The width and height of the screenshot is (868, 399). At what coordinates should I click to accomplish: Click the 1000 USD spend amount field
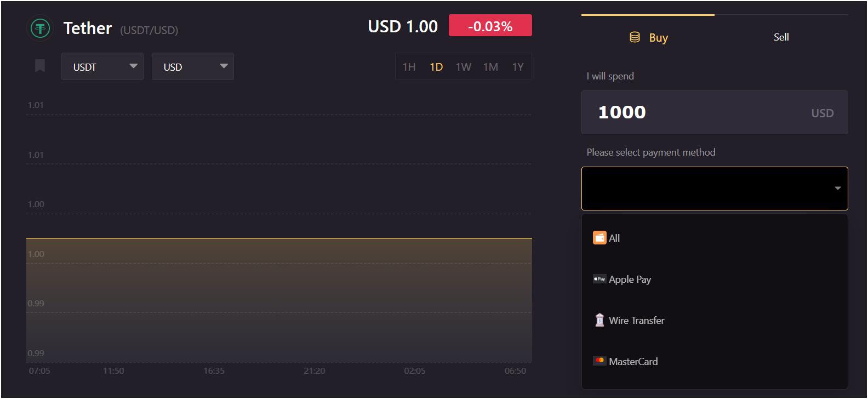click(x=713, y=112)
